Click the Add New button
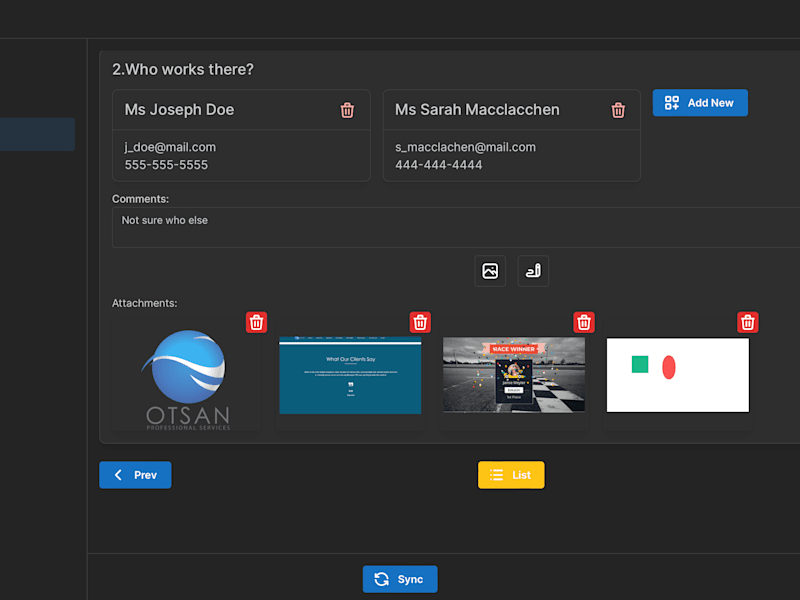Viewport: 800px width, 600px height. [x=700, y=103]
